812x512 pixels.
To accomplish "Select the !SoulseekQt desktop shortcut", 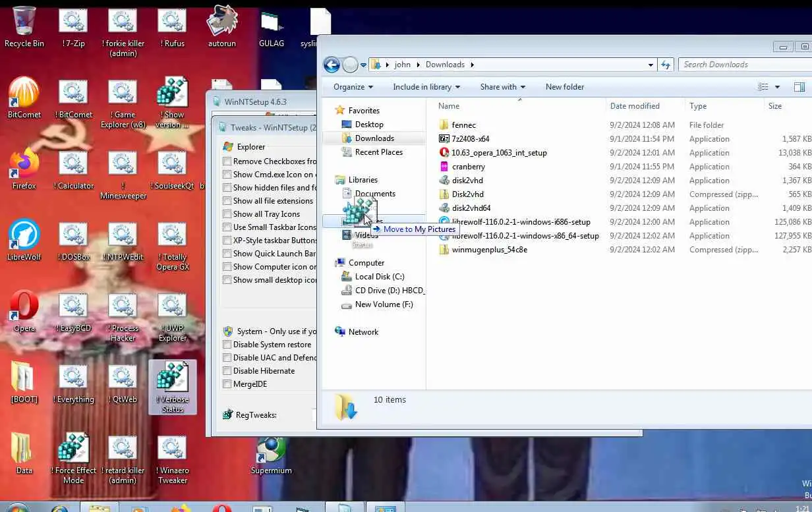I will click(172, 170).
